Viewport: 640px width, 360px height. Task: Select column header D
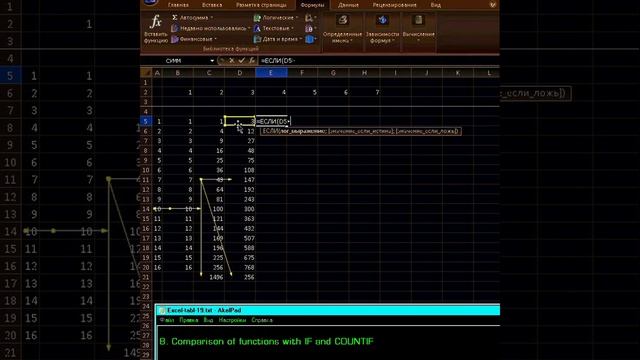240,73
